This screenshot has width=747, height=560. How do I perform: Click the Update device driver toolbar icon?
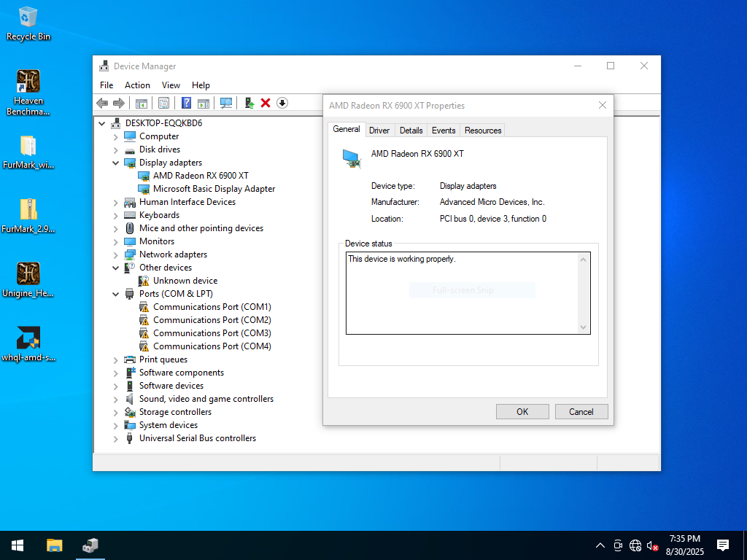coord(249,103)
